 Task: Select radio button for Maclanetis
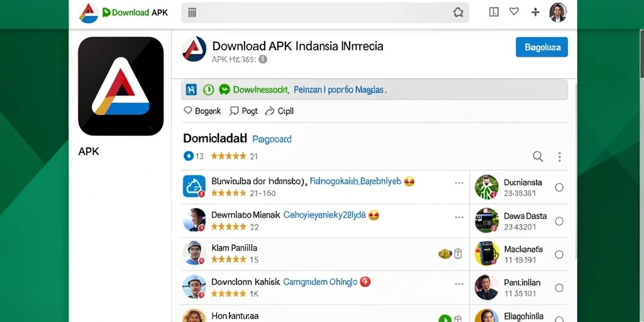pos(559,255)
